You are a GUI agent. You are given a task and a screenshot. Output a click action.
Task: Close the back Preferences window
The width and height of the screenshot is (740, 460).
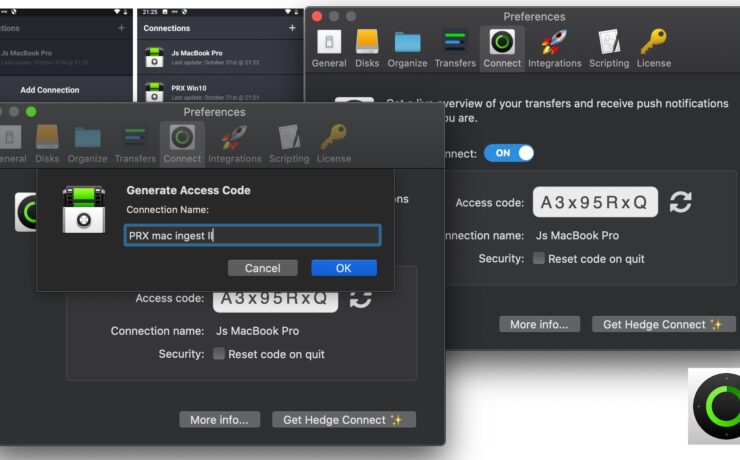(317, 17)
